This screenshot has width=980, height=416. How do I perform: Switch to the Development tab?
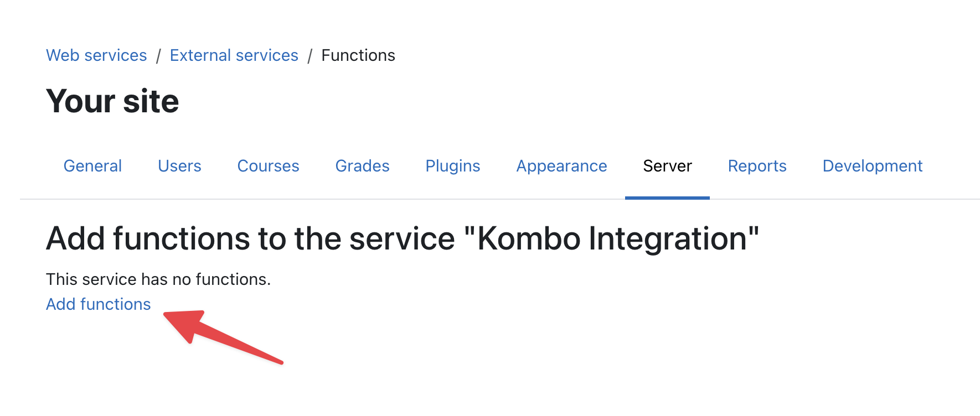click(872, 166)
